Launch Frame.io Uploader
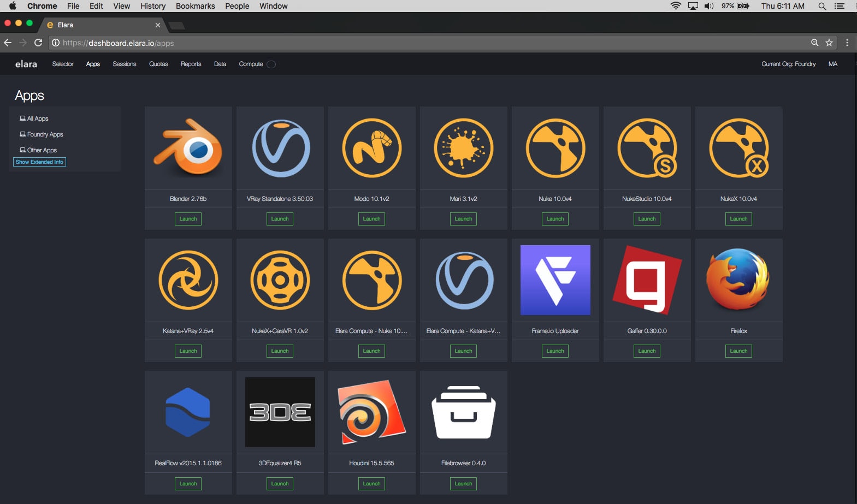 (555, 351)
